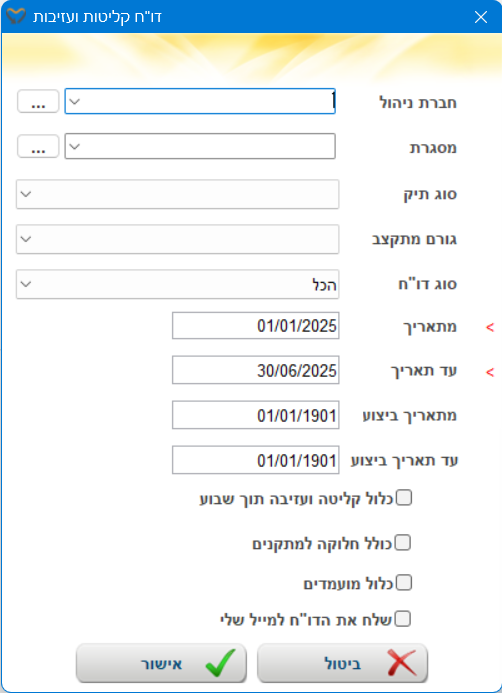Click the מתאריך date field 01/01/2025
The image size is (502, 693).
(x=255, y=326)
